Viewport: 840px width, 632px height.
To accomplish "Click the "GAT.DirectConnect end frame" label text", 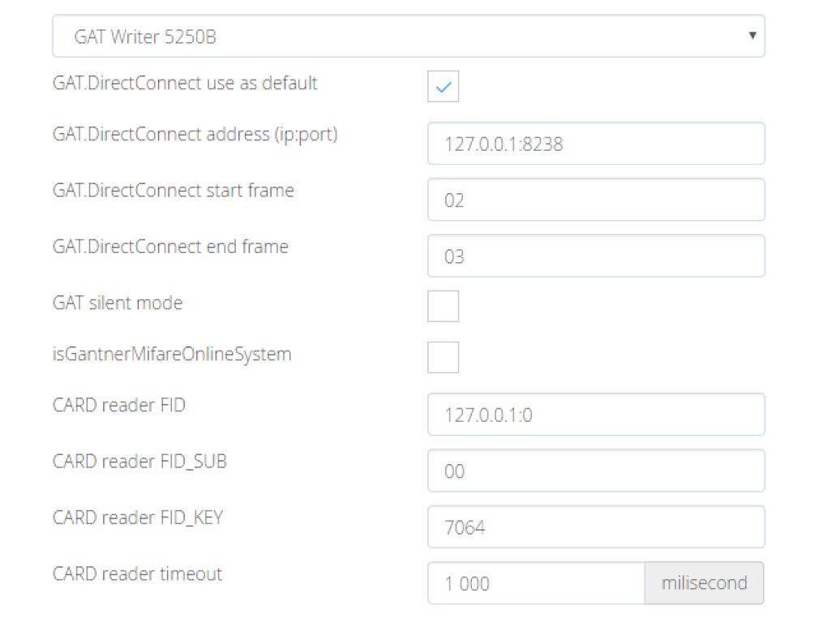I will pos(170,247).
